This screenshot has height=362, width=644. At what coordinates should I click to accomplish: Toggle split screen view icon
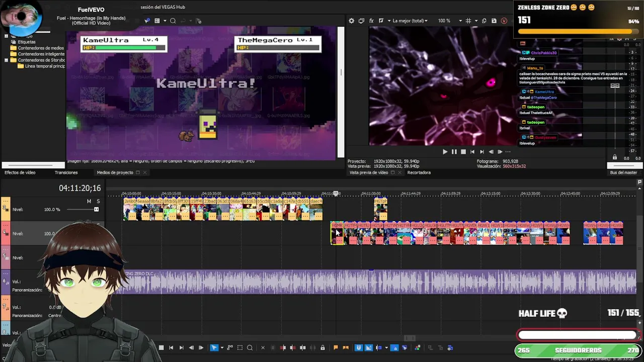click(381, 21)
